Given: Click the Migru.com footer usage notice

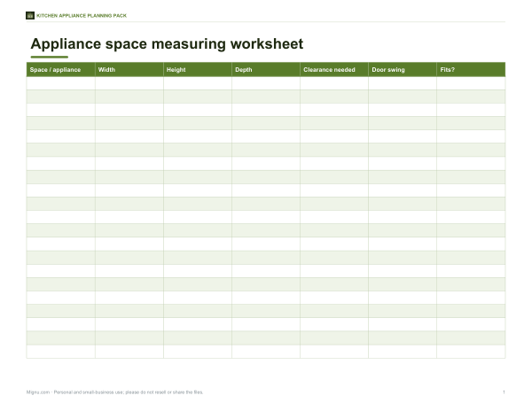Looking at the screenshot, I should [x=114, y=392].
